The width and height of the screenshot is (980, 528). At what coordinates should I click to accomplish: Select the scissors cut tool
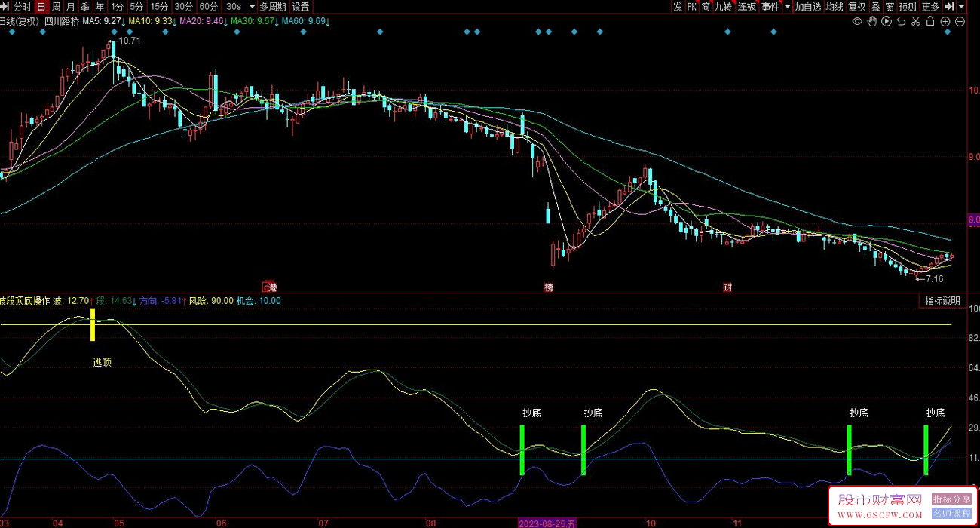pos(915,22)
